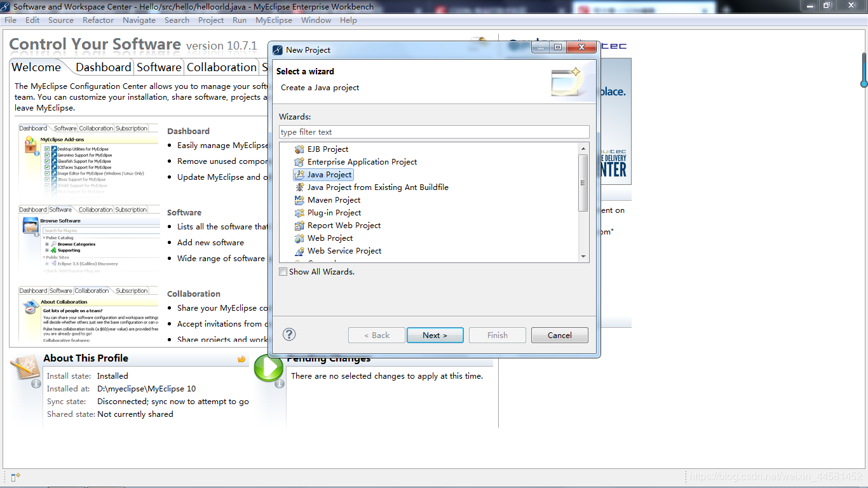Select the Enterprise Application Project icon
The image size is (868, 488).
click(x=299, y=162)
